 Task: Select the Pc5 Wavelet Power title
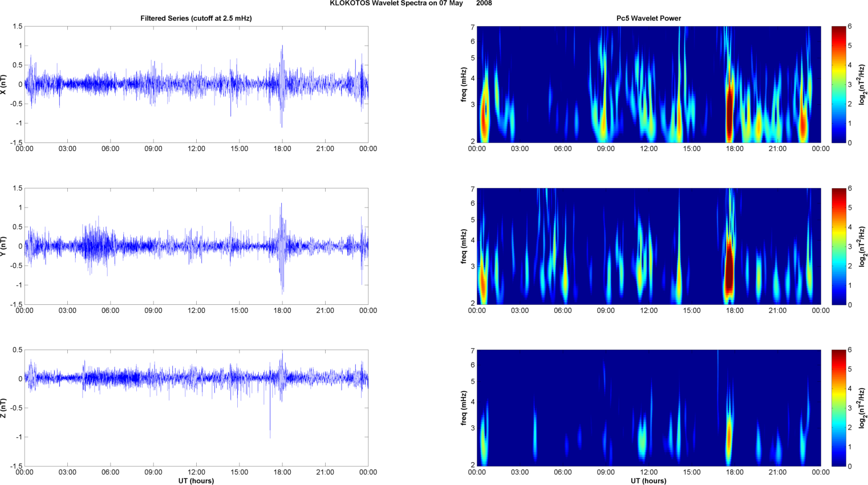click(648, 18)
